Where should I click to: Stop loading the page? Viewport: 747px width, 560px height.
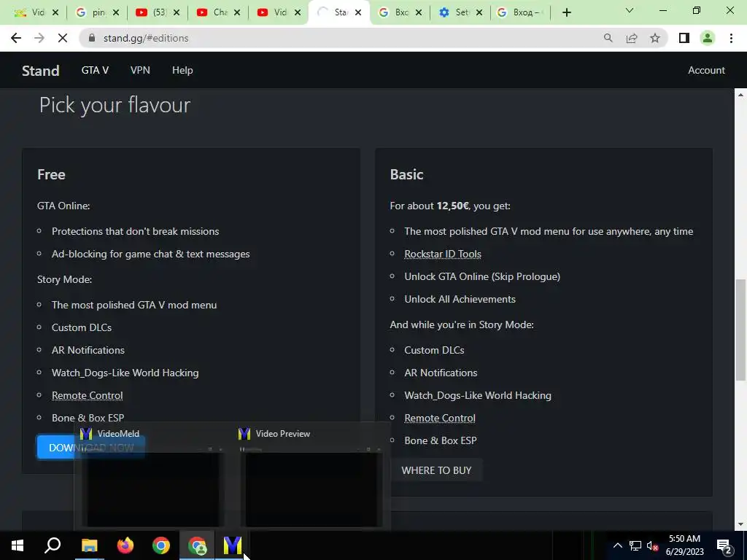(63, 38)
